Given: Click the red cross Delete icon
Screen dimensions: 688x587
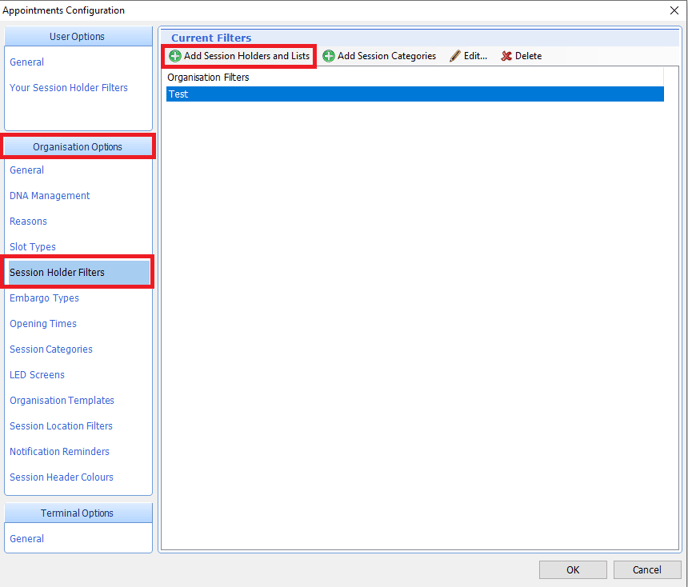Looking at the screenshot, I should (x=507, y=56).
